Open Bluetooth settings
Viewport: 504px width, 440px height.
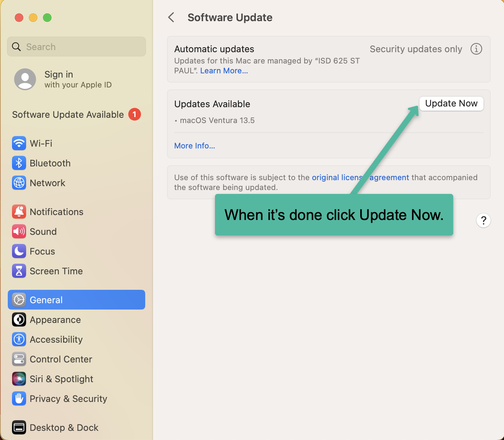[76, 163]
